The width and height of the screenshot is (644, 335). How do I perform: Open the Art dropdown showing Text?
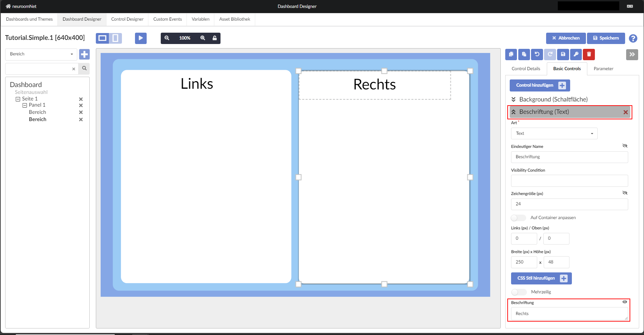click(554, 133)
